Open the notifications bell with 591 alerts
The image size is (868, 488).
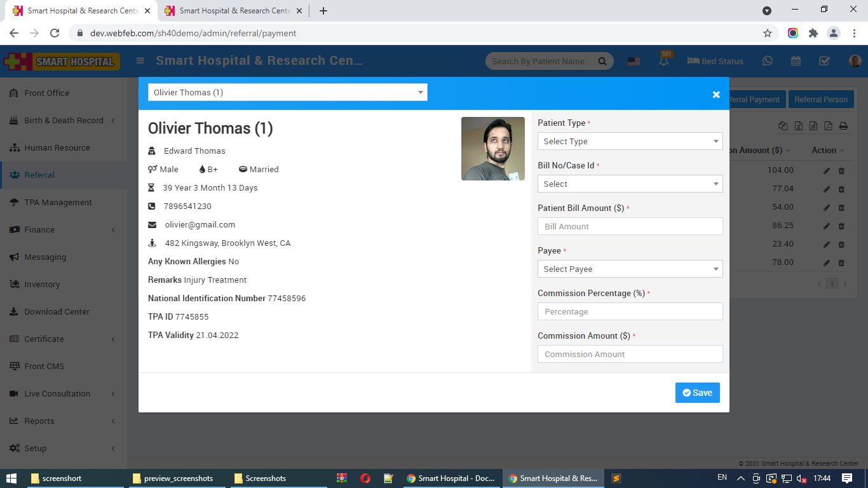pos(663,60)
